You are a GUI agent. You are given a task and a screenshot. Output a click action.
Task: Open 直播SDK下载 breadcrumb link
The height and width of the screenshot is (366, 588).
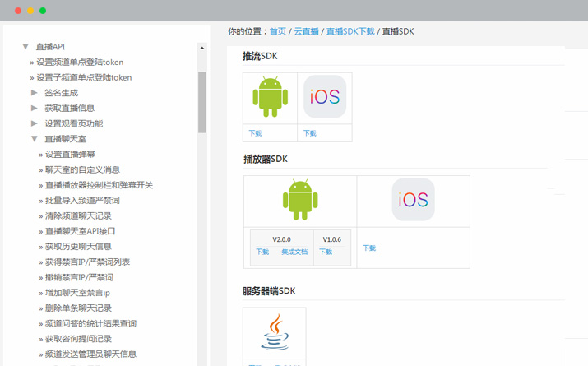(x=350, y=31)
